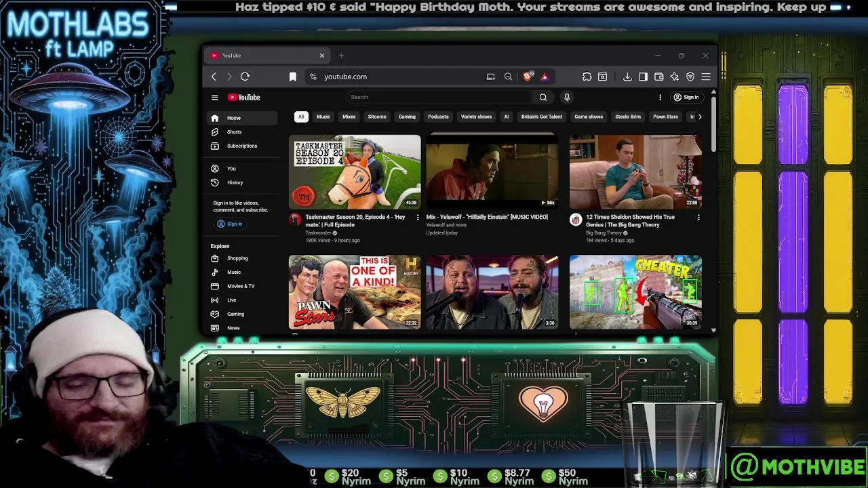Go back with the browser back arrow
Screen dimensions: 868x488
point(214,77)
